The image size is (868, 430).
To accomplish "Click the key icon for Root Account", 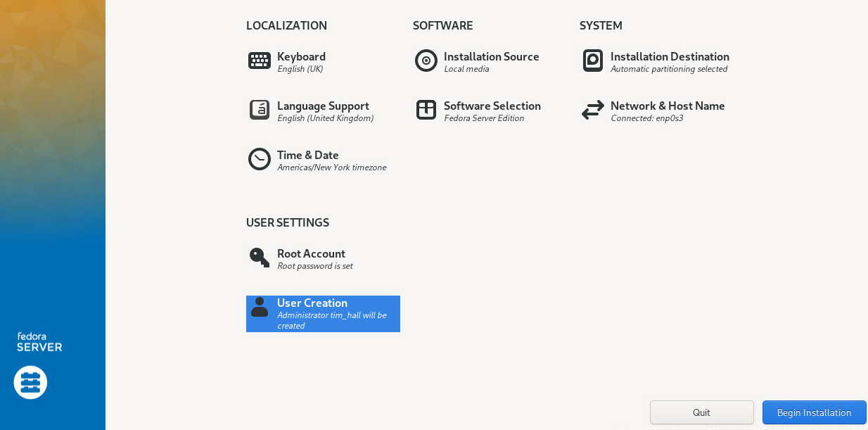I will 260,258.
